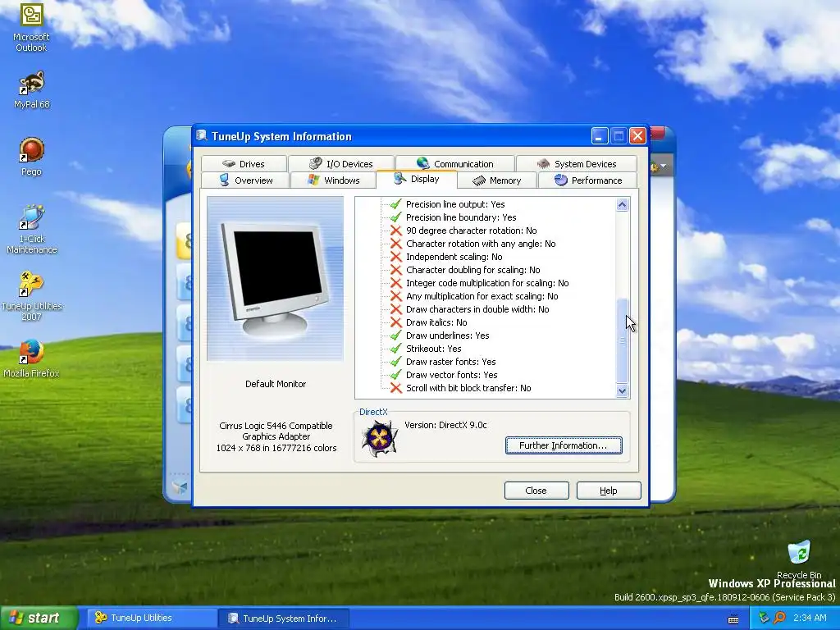
Task: Open the Performance tab
Action: (588, 180)
